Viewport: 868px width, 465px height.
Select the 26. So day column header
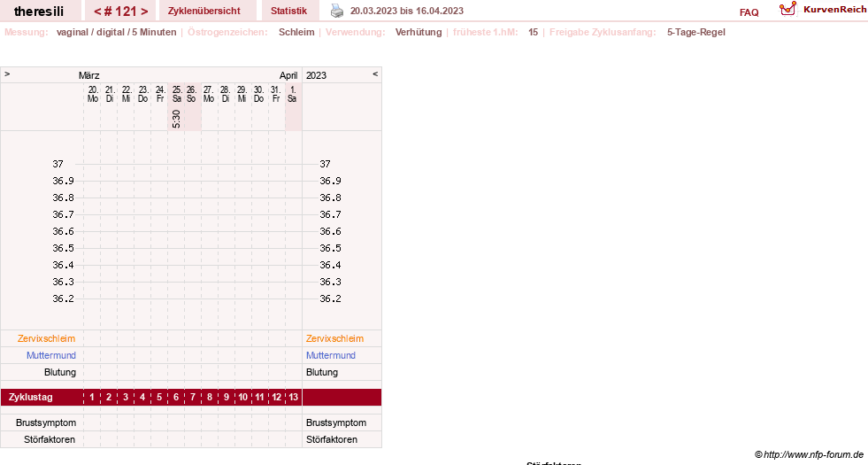click(191, 94)
